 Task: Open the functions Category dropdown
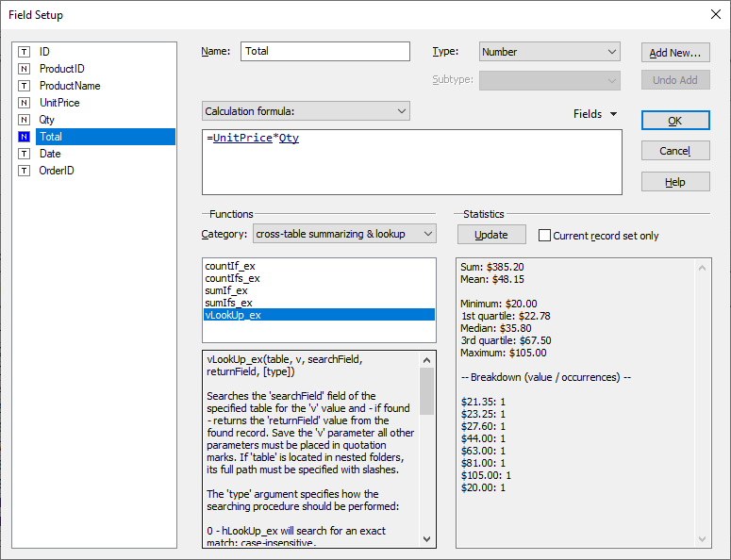344,234
